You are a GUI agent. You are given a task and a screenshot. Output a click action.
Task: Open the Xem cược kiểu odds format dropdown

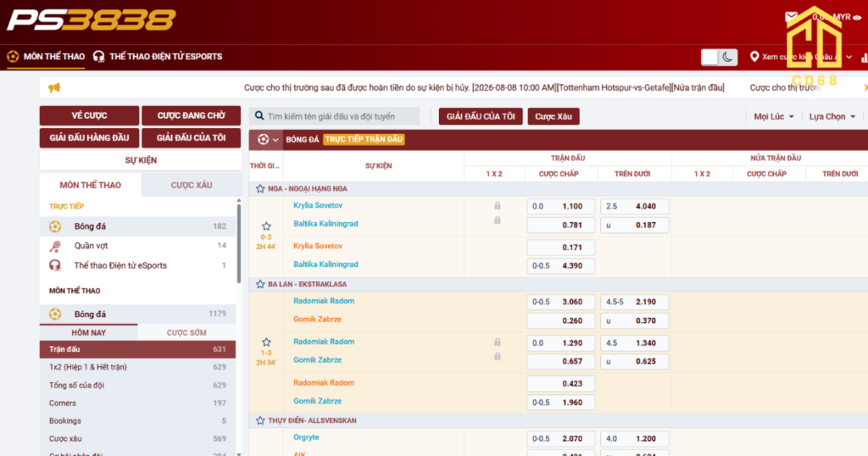801,57
